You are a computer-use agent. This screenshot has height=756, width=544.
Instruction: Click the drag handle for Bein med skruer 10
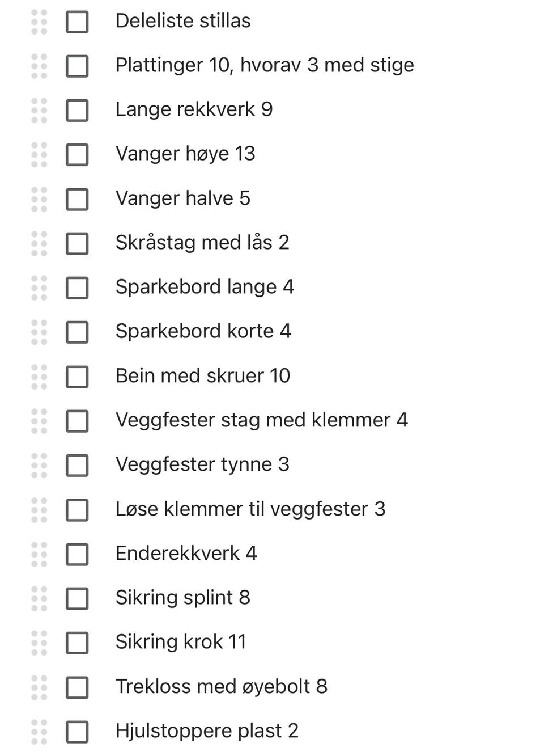(x=39, y=377)
